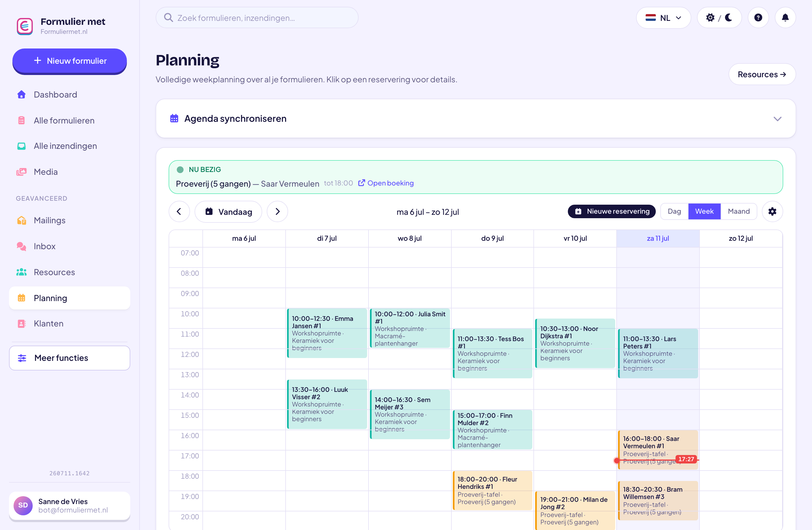Click the Formulier met logo icon
The height and width of the screenshot is (530, 812).
(25, 26)
